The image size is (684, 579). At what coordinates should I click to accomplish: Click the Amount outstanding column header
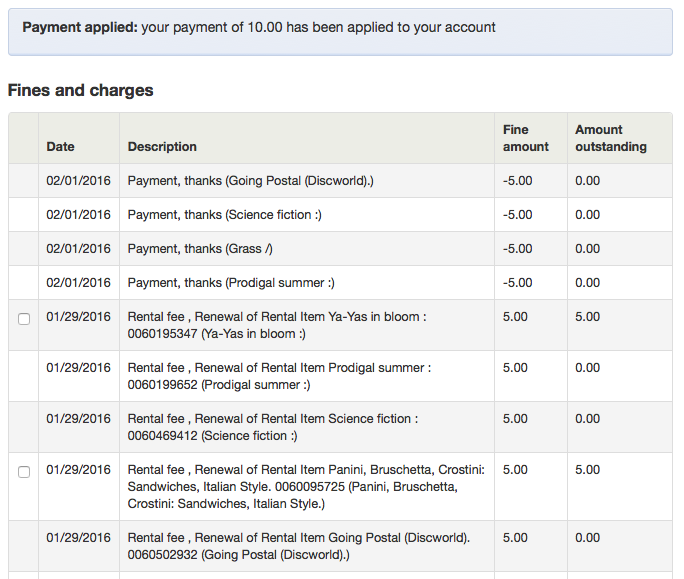pyautogui.click(x=610, y=138)
